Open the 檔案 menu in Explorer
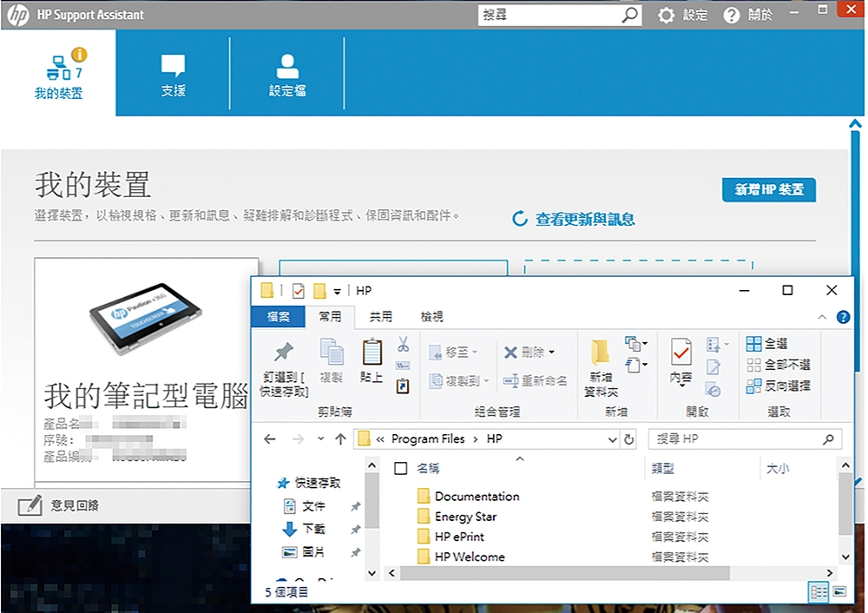The width and height of the screenshot is (868, 613). pos(278,317)
